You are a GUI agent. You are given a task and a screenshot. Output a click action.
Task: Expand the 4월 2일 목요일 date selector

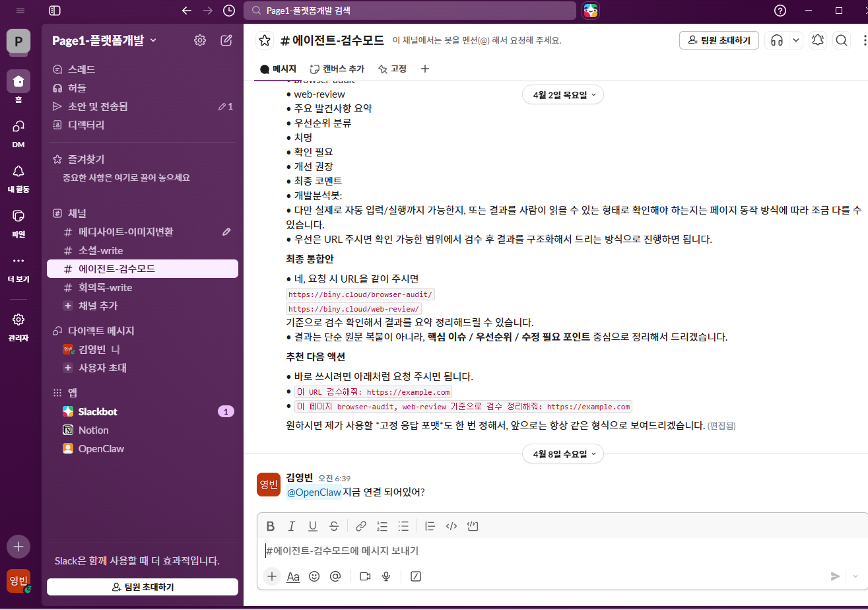click(562, 94)
